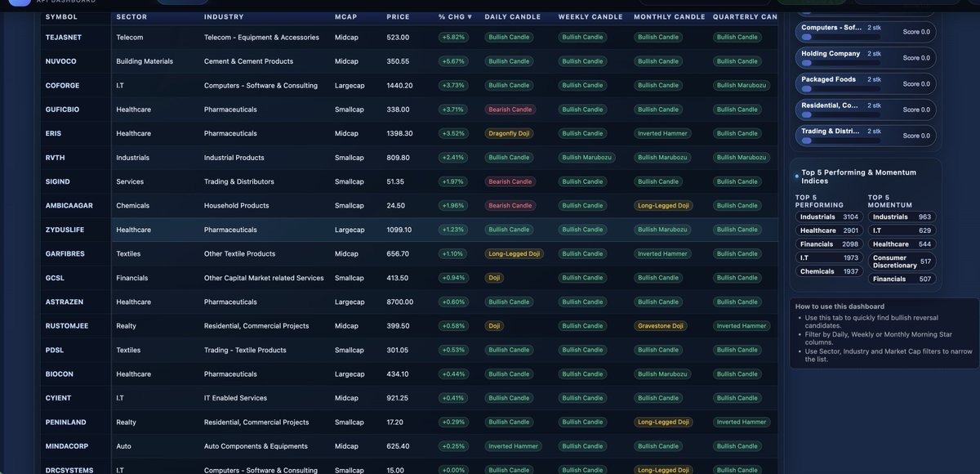Select highlighted ZYDUSLIFE symbol
The height and width of the screenshot is (474, 980).
pos(65,230)
